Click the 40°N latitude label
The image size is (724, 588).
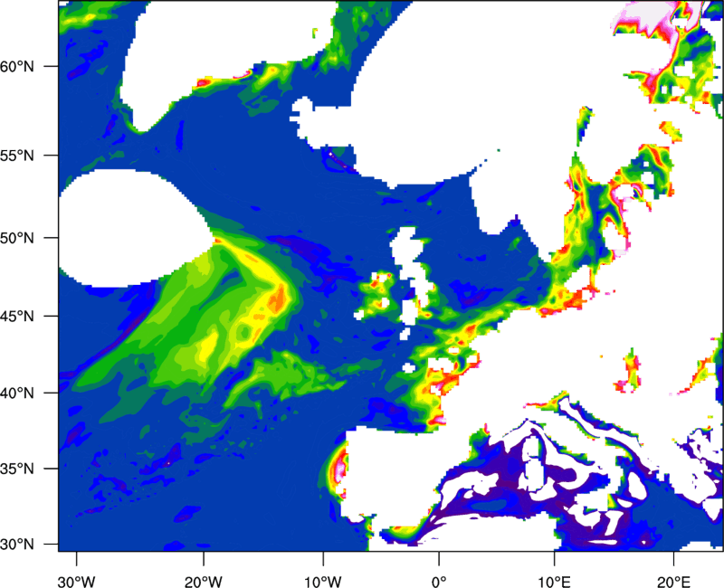[x=17, y=393]
